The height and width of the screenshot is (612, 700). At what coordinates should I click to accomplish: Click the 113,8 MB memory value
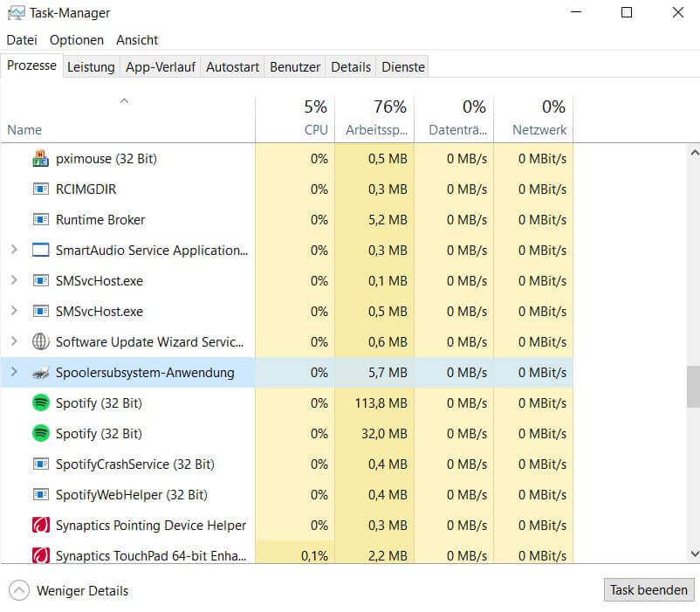(381, 403)
